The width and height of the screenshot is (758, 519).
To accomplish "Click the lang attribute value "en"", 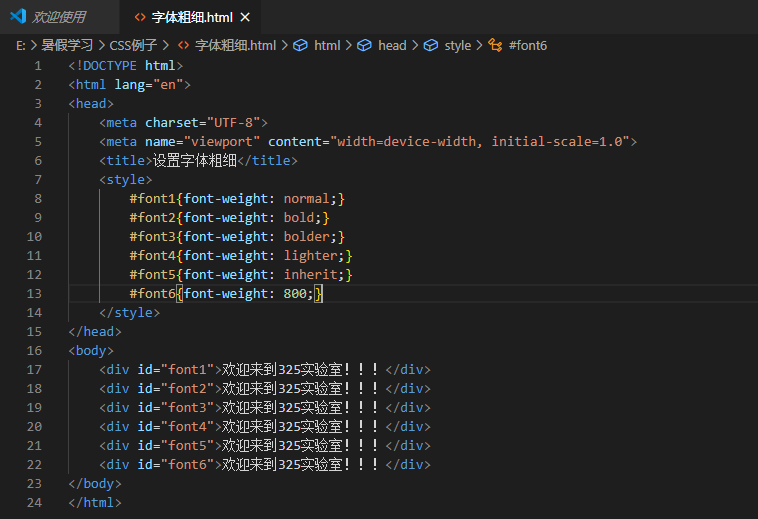I will click(168, 85).
